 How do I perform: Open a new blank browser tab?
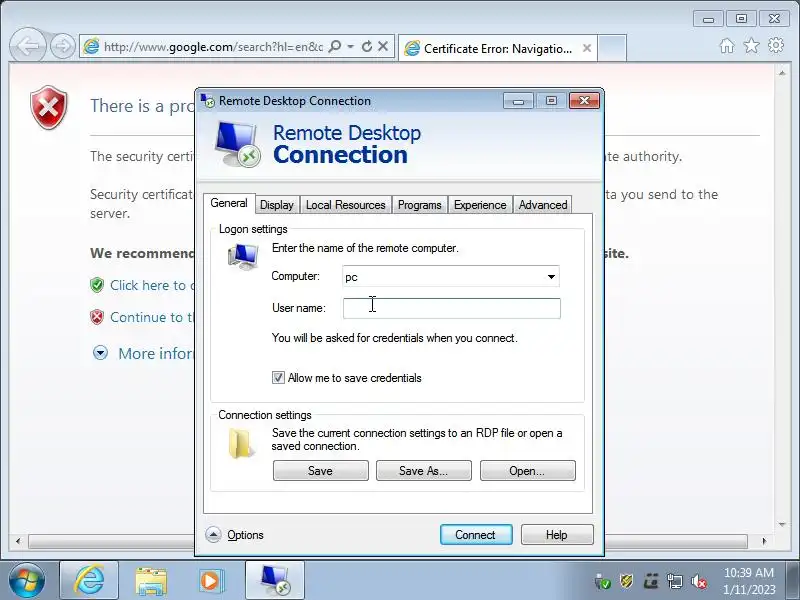click(612, 48)
